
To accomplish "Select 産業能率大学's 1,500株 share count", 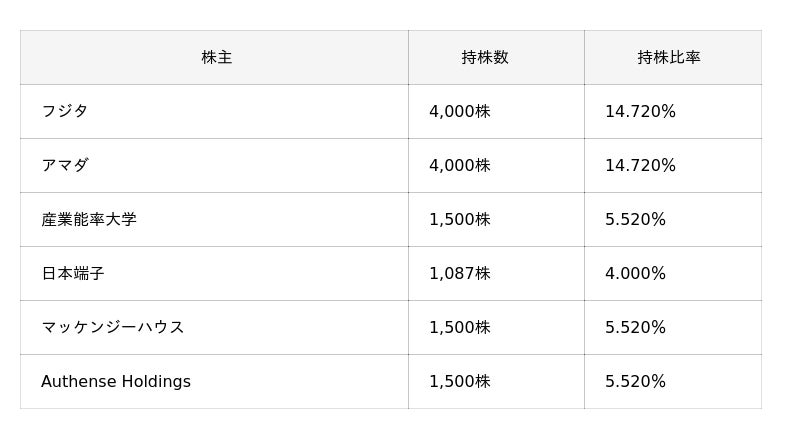I will click(460, 220).
